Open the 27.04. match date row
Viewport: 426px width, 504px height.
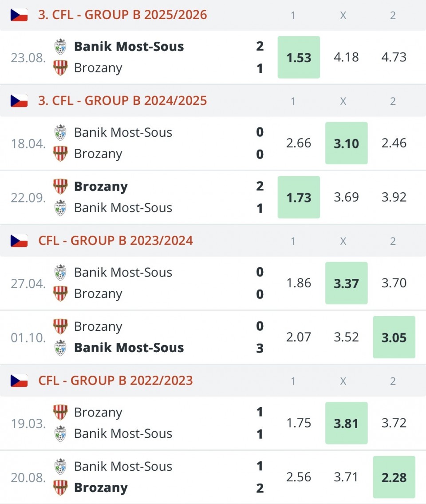[28, 283]
